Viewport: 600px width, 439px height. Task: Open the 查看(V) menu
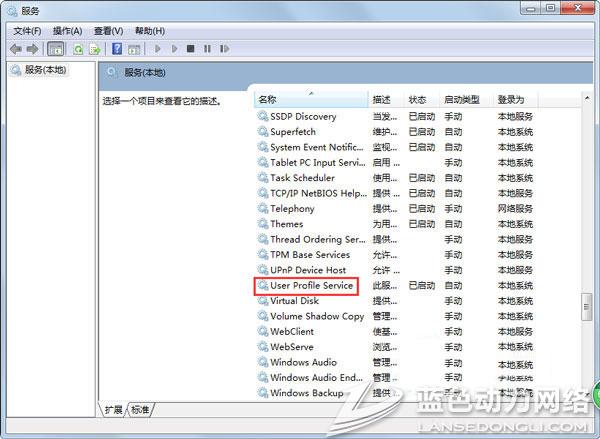(108, 30)
